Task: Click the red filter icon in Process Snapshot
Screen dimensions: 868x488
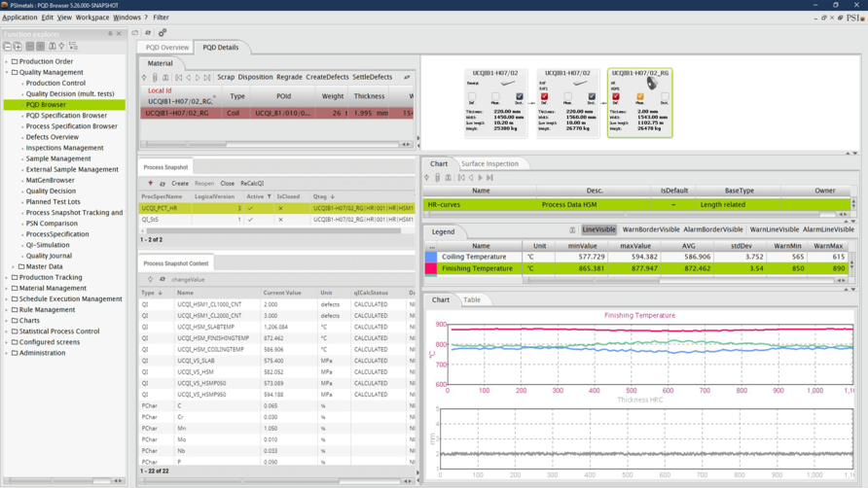Action: pyautogui.click(x=150, y=183)
